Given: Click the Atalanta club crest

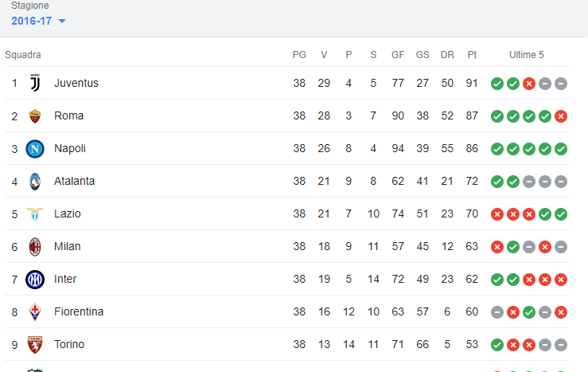Looking at the screenshot, I should [x=35, y=182].
